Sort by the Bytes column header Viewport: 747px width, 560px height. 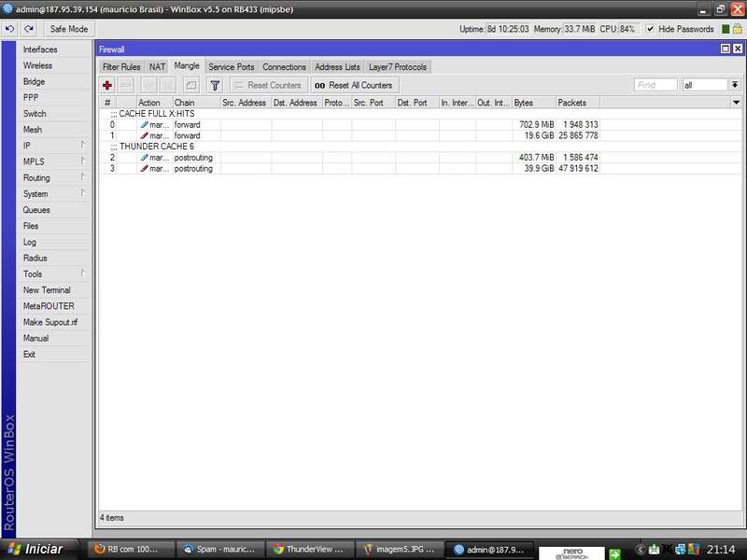[534, 103]
